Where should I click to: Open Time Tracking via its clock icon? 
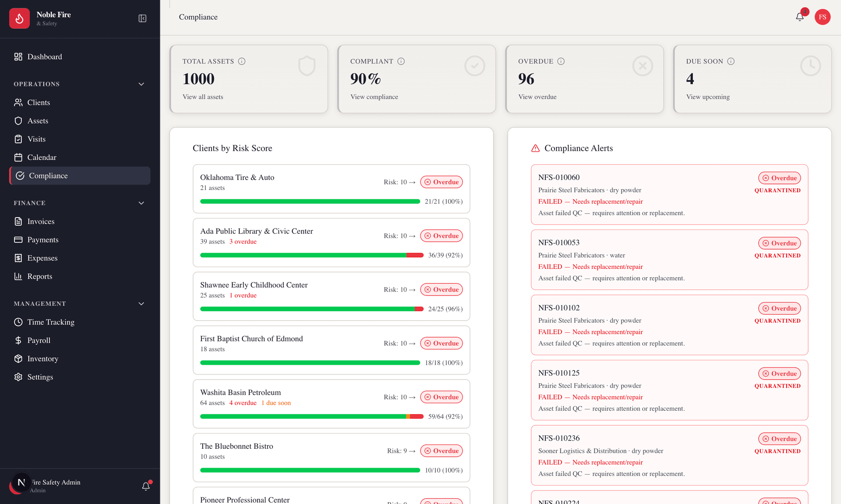pos(18,322)
